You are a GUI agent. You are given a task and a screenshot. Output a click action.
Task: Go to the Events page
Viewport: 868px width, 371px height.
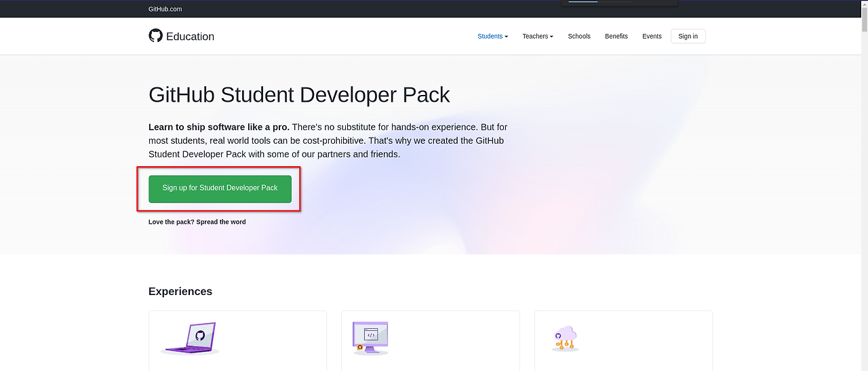coord(652,36)
